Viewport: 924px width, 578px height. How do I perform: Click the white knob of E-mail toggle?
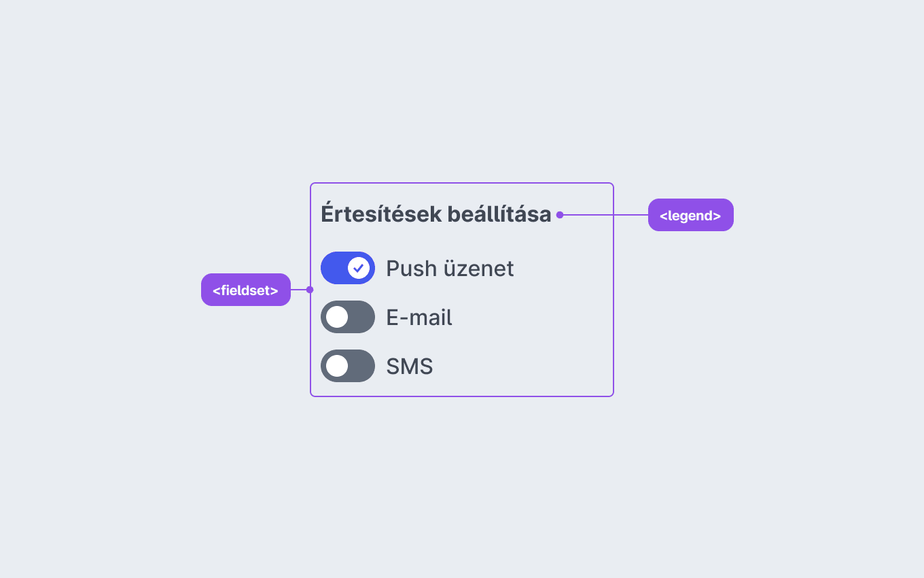(337, 317)
